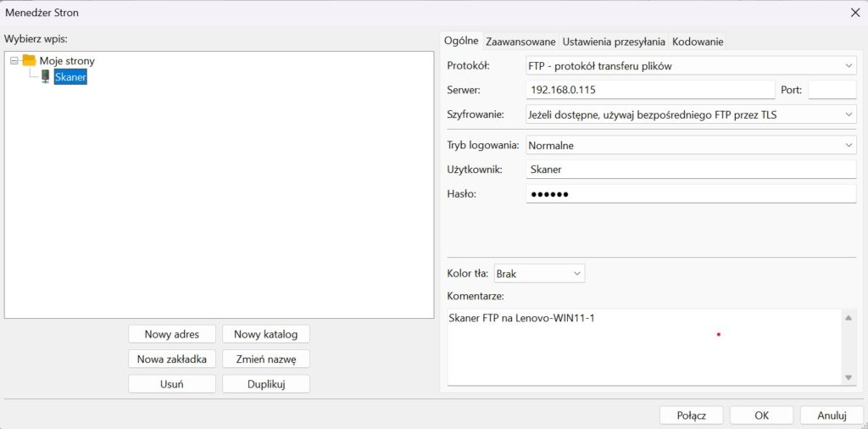
Task: Select the Skaner site entry
Action: click(70, 76)
